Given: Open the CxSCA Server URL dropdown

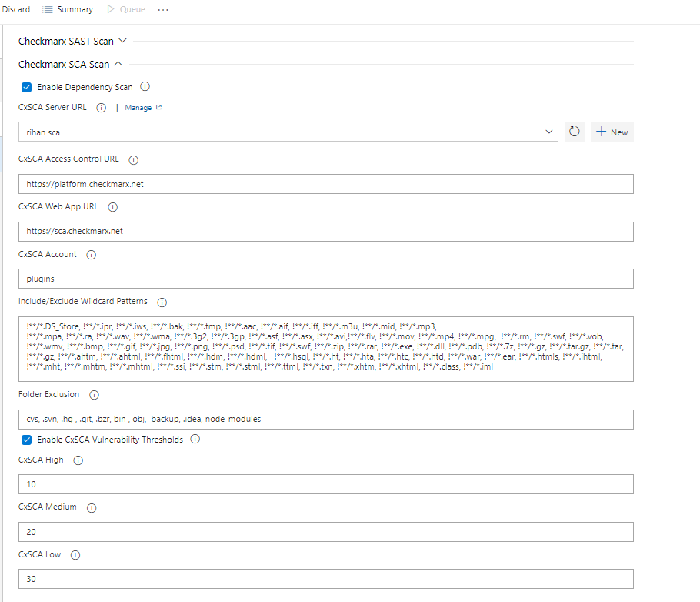Looking at the screenshot, I should point(548,132).
